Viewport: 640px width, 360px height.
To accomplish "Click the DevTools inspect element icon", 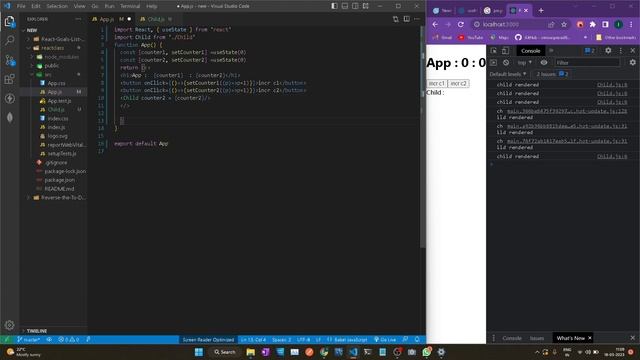I will (493, 51).
